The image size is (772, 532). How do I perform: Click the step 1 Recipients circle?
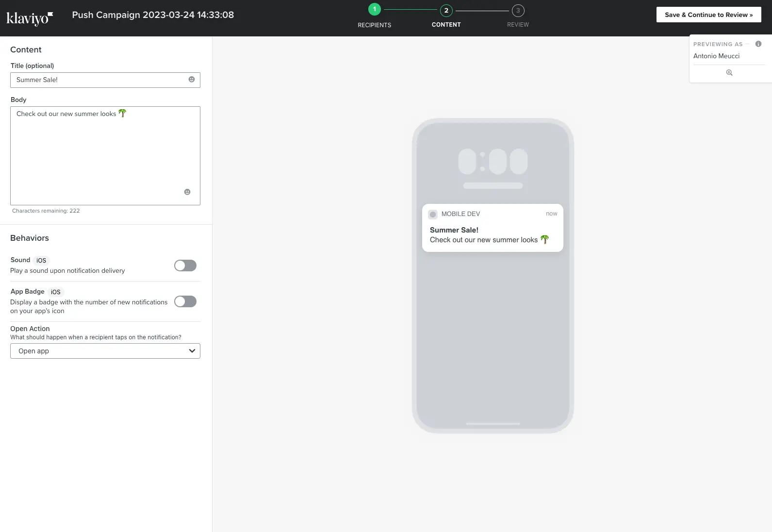[374, 10]
